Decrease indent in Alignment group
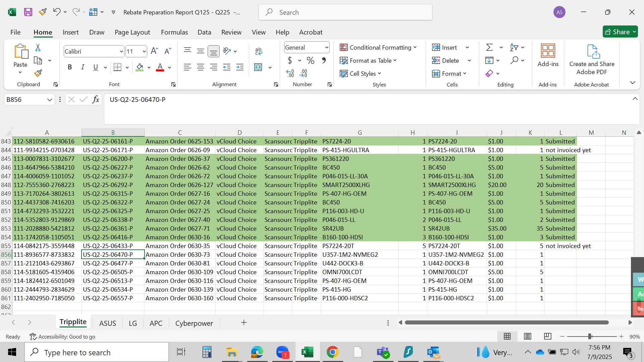Viewport: 644px width, 362px height. click(x=227, y=67)
